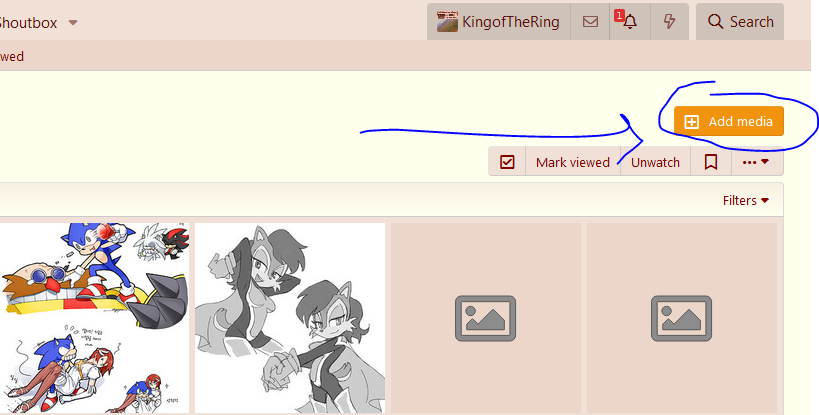Screen dimensions: 819x415
Task: Open the Shoutbox navigation item
Action: 28,23
